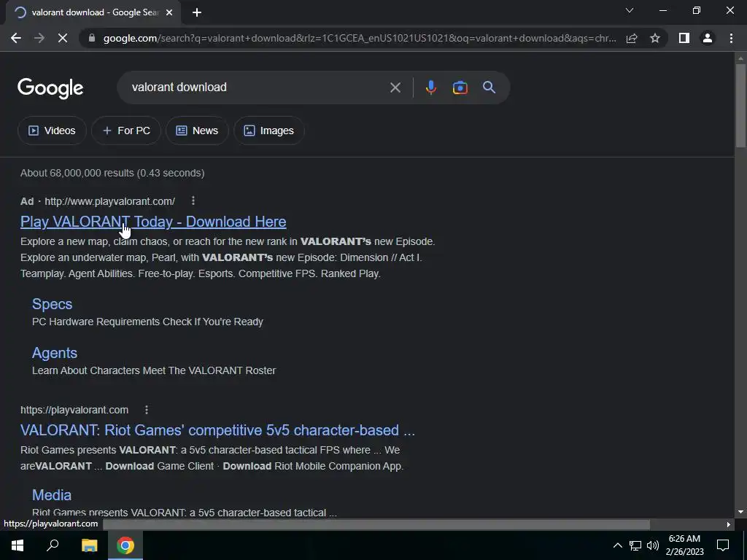Screen dimensions: 747x560
Task: Stop loading the page
Action: click(x=63, y=38)
